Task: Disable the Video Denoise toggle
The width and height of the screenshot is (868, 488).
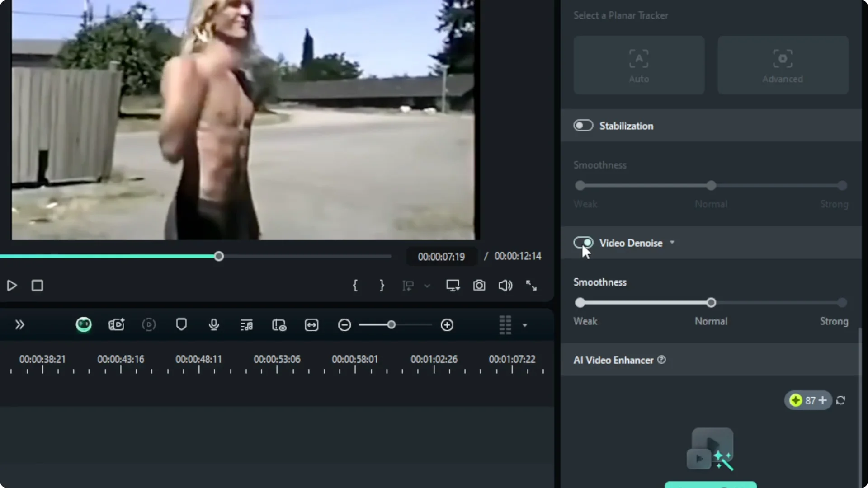Action: (x=583, y=243)
